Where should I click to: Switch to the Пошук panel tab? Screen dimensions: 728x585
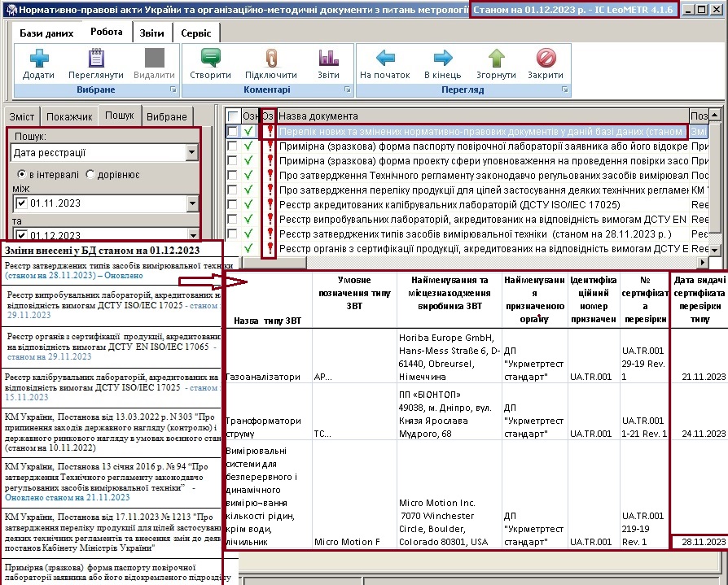pyautogui.click(x=120, y=115)
